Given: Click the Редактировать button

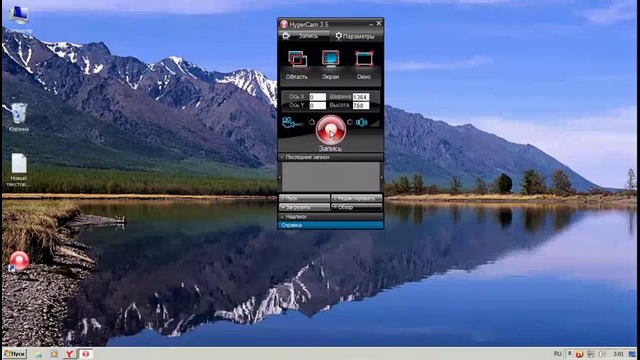Looking at the screenshot, I should pos(356,198).
